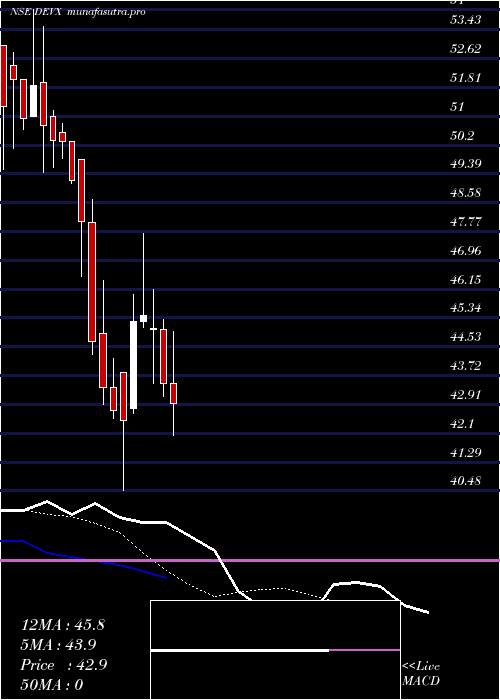Click the Price : 42.9 readout
Screen dimensions: 500x700
[64, 665]
